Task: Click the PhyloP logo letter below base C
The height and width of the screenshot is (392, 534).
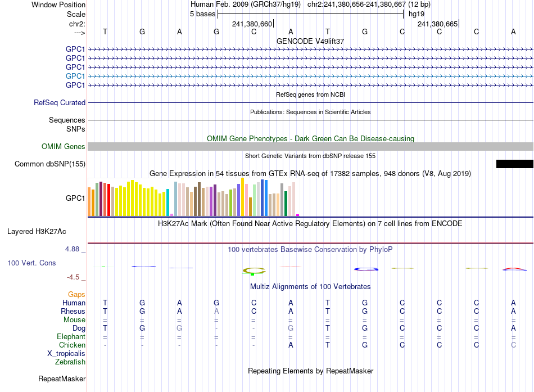Action: (x=254, y=271)
